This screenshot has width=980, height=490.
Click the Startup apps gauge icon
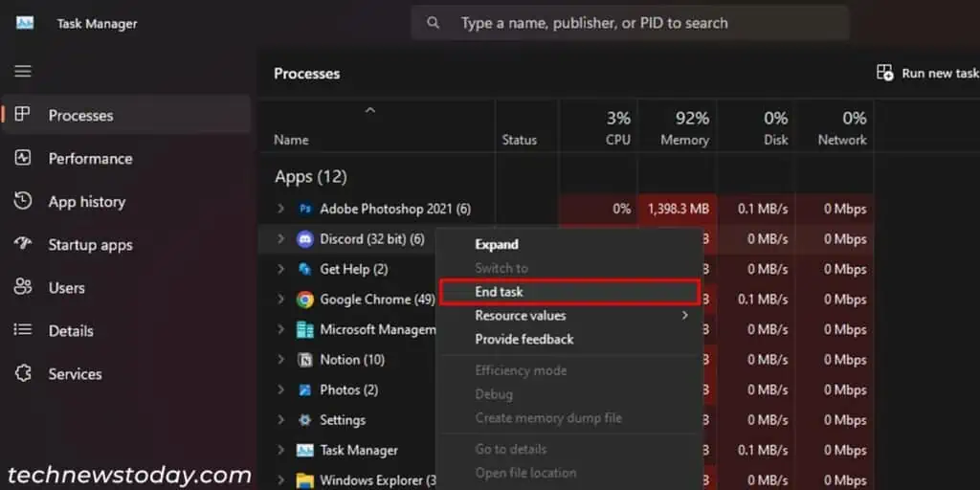click(x=23, y=244)
